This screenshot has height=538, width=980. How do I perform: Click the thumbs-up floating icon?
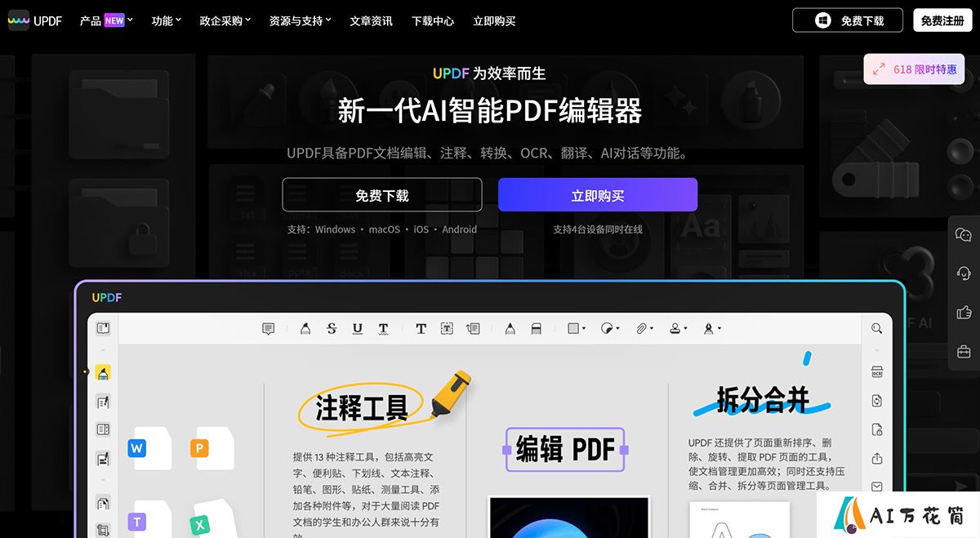point(964,313)
